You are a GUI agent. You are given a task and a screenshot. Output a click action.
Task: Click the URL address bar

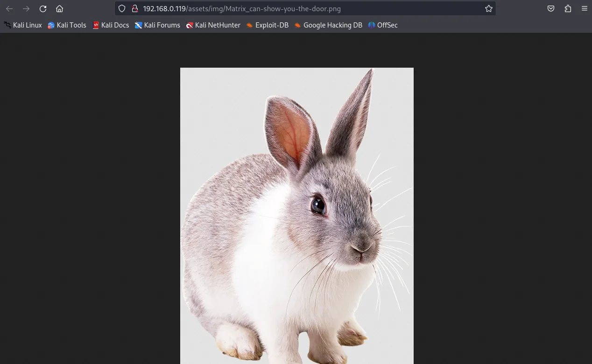click(x=305, y=8)
